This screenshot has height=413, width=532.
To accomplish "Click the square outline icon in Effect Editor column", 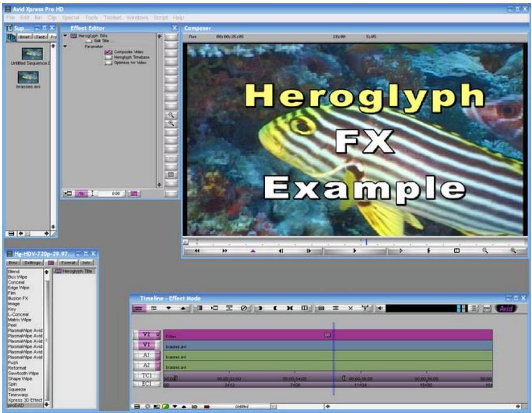I will 171,175.
